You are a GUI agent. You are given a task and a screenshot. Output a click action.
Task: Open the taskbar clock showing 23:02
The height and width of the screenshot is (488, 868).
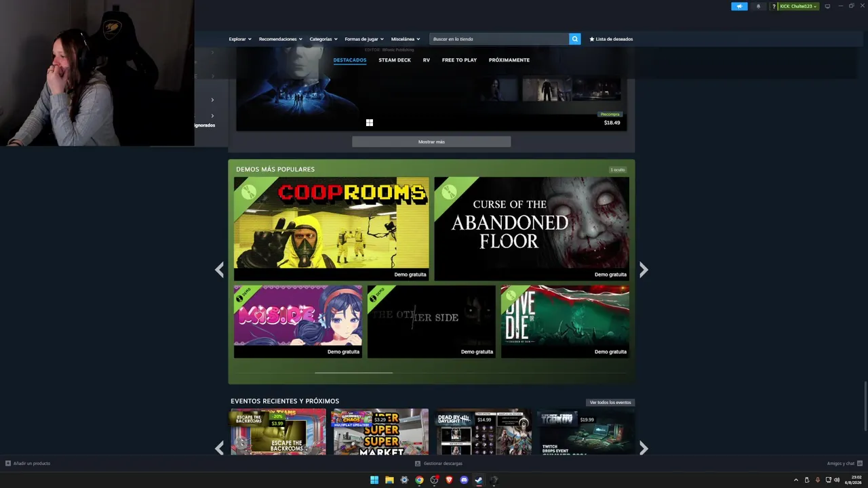[x=852, y=480]
